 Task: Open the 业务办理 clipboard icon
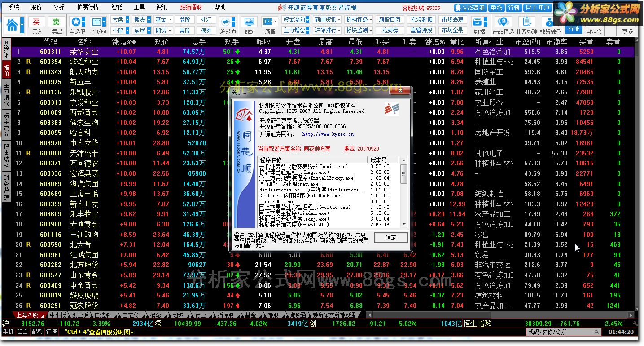tap(526, 22)
